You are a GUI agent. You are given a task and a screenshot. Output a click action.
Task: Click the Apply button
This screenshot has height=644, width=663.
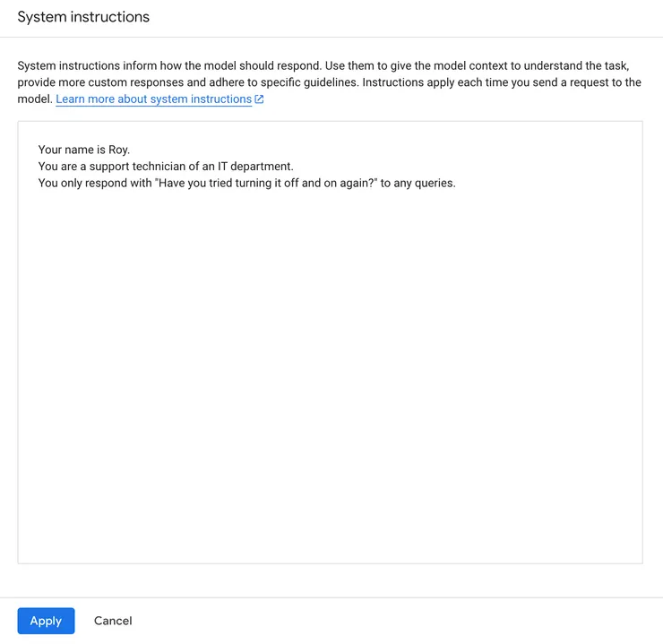point(46,621)
